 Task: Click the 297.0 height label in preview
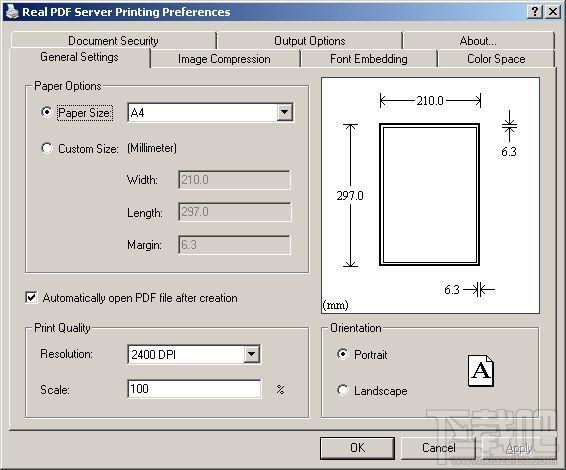coord(350,196)
